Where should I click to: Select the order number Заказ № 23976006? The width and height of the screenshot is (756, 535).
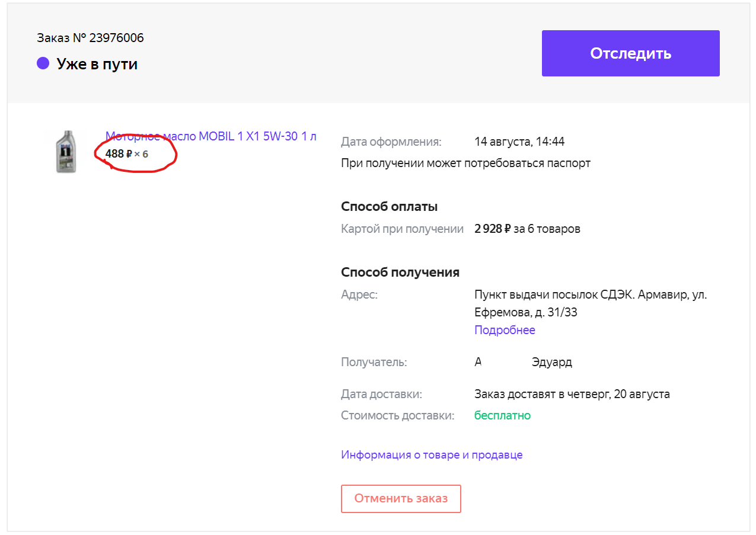(x=90, y=38)
